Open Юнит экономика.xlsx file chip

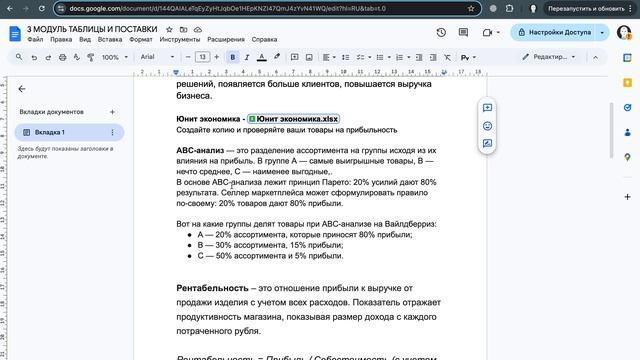(293, 119)
